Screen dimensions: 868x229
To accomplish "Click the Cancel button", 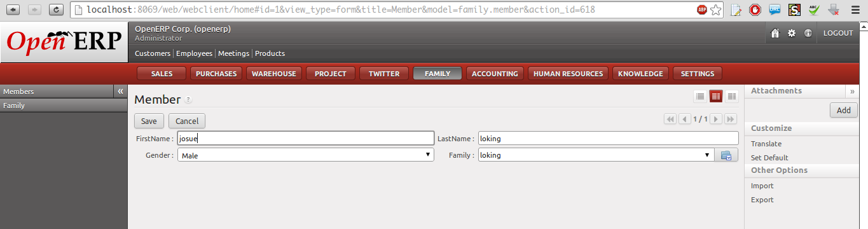I will (x=187, y=121).
